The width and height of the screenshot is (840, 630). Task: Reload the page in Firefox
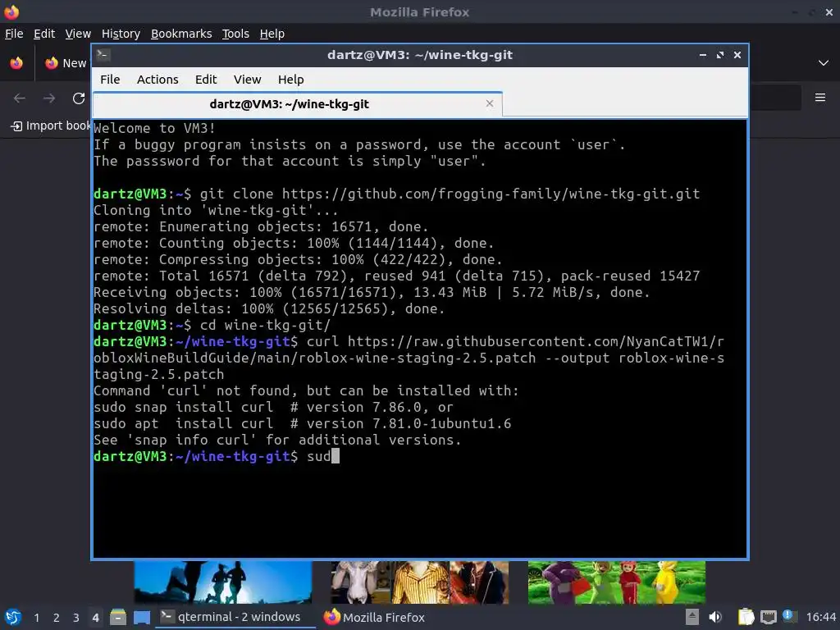pos(79,98)
